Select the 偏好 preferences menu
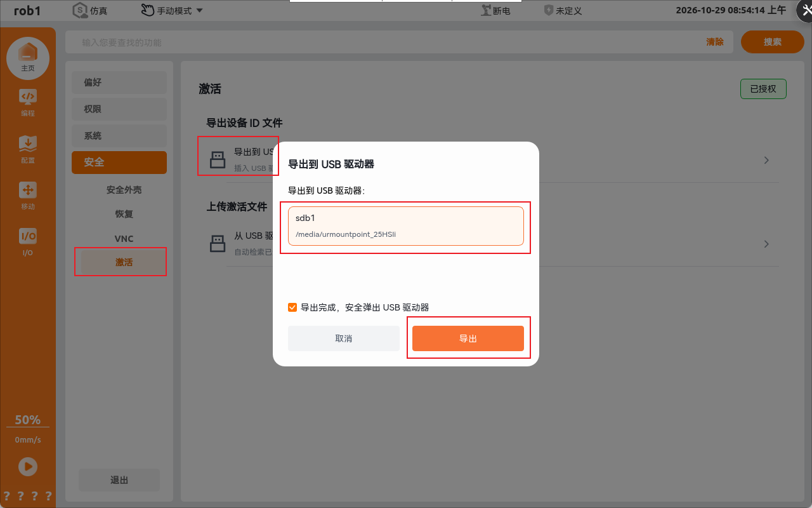The height and width of the screenshot is (508, 812). coord(119,83)
